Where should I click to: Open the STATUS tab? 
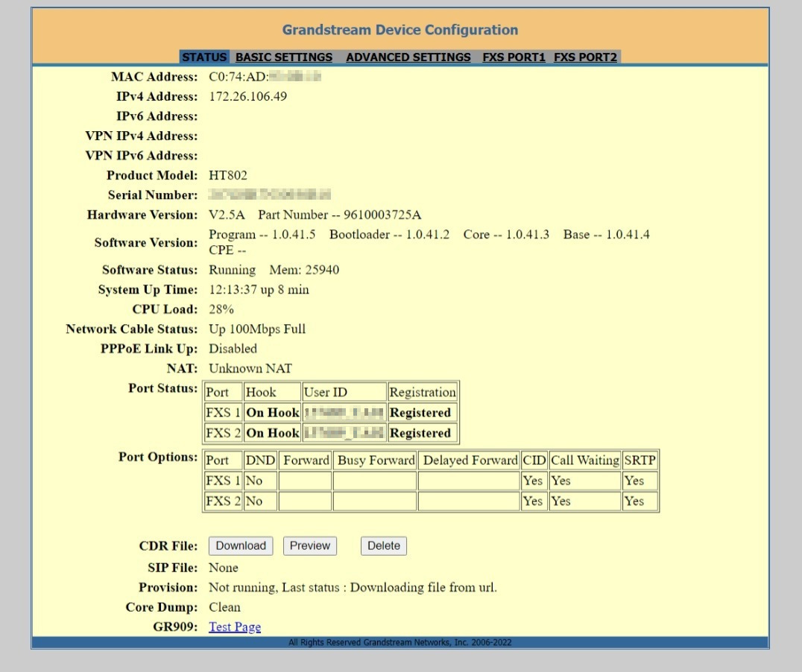(x=204, y=57)
